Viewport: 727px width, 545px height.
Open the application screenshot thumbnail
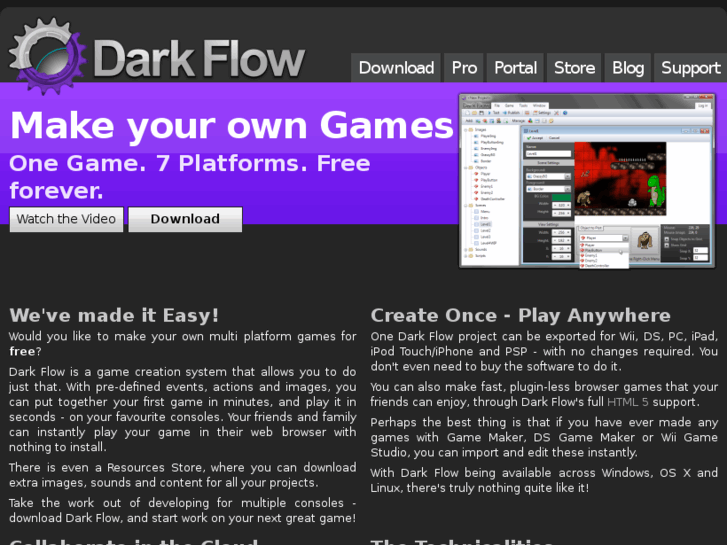[587, 181]
